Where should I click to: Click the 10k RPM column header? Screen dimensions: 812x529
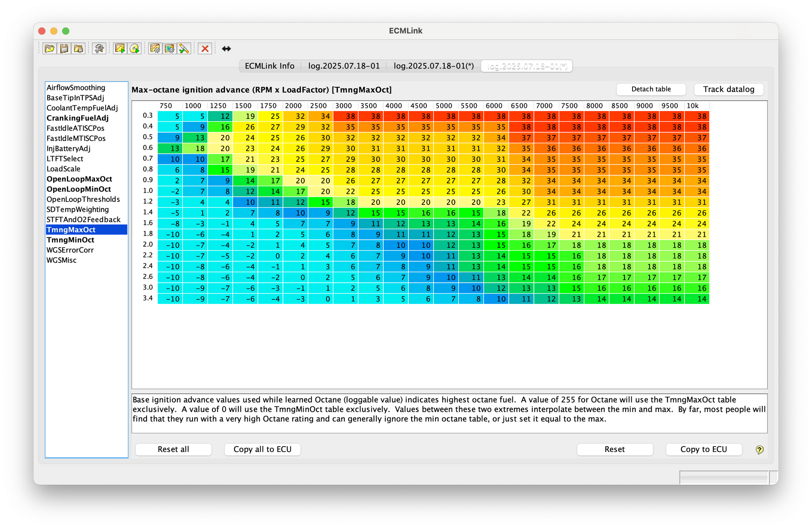coord(697,106)
